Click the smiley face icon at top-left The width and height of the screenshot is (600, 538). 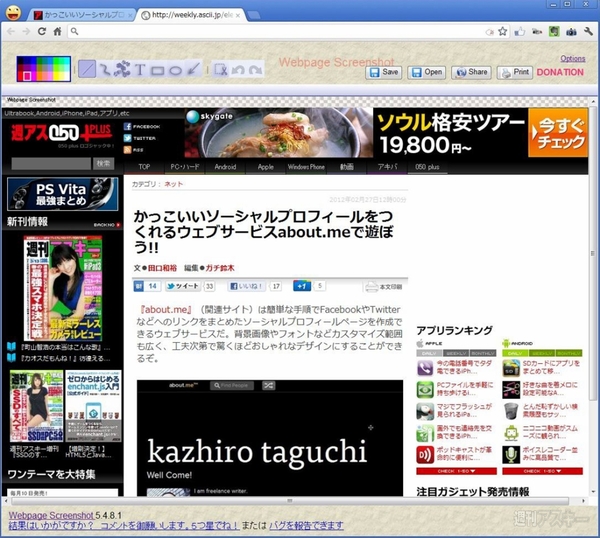point(14,13)
